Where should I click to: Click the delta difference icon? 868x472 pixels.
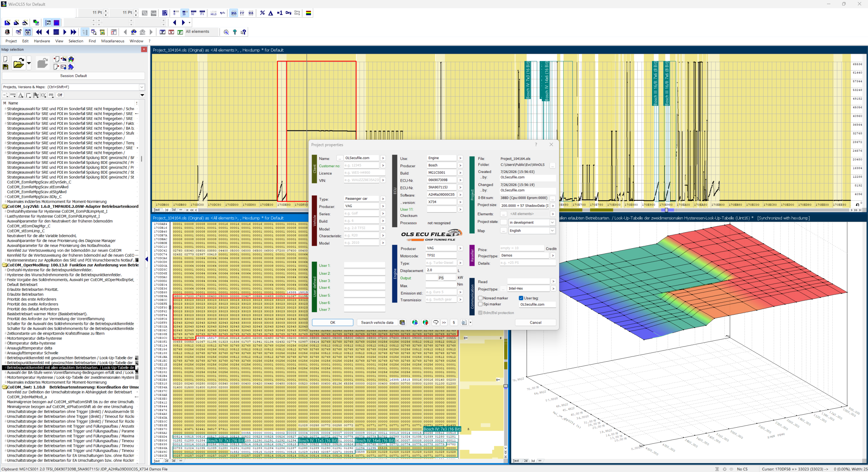(x=271, y=13)
